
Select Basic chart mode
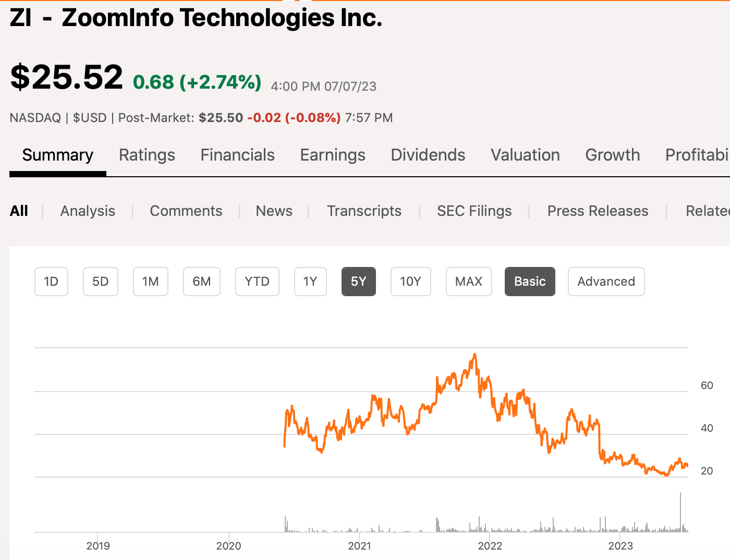[x=530, y=282]
